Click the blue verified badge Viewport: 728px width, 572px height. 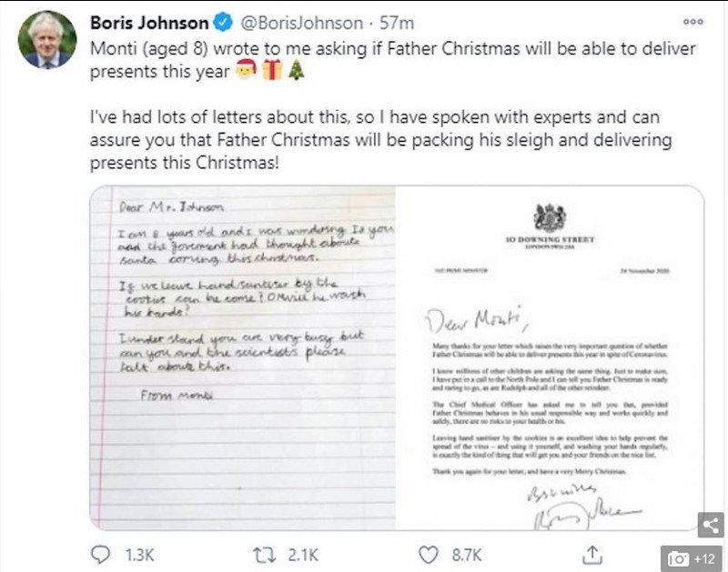[x=223, y=22]
